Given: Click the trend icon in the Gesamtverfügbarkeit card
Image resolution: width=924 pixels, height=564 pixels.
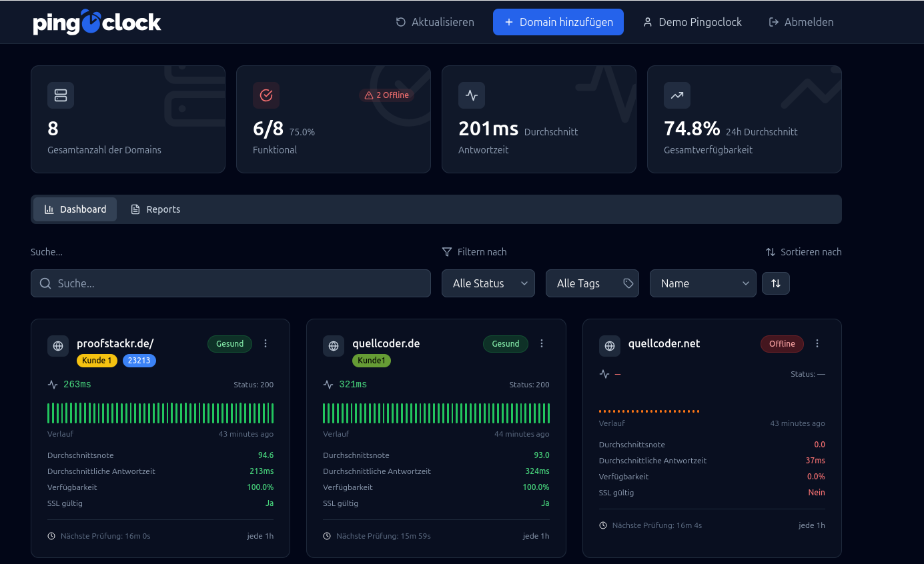Looking at the screenshot, I should pyautogui.click(x=677, y=95).
